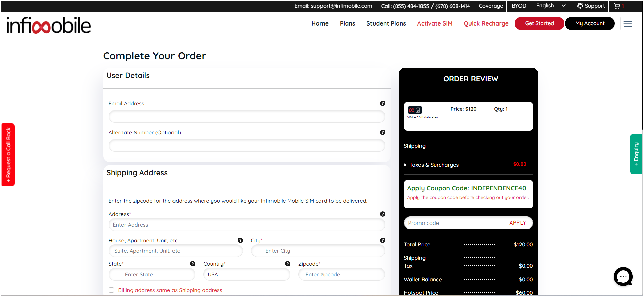
Task: Go to Home page
Action: 320,23
